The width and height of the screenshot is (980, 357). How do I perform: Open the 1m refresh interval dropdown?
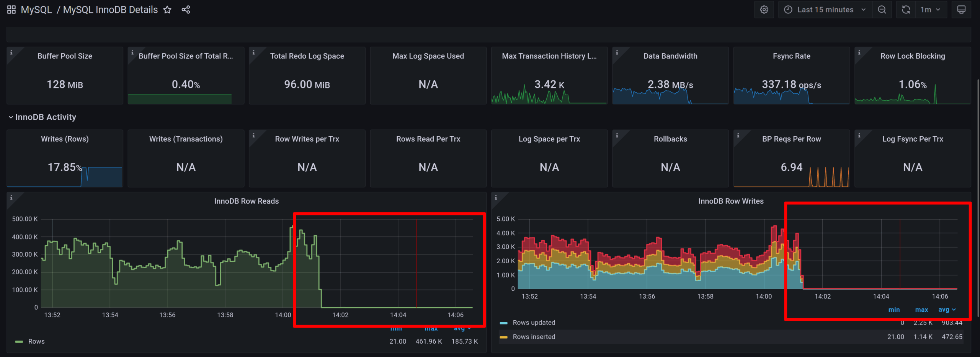point(930,9)
